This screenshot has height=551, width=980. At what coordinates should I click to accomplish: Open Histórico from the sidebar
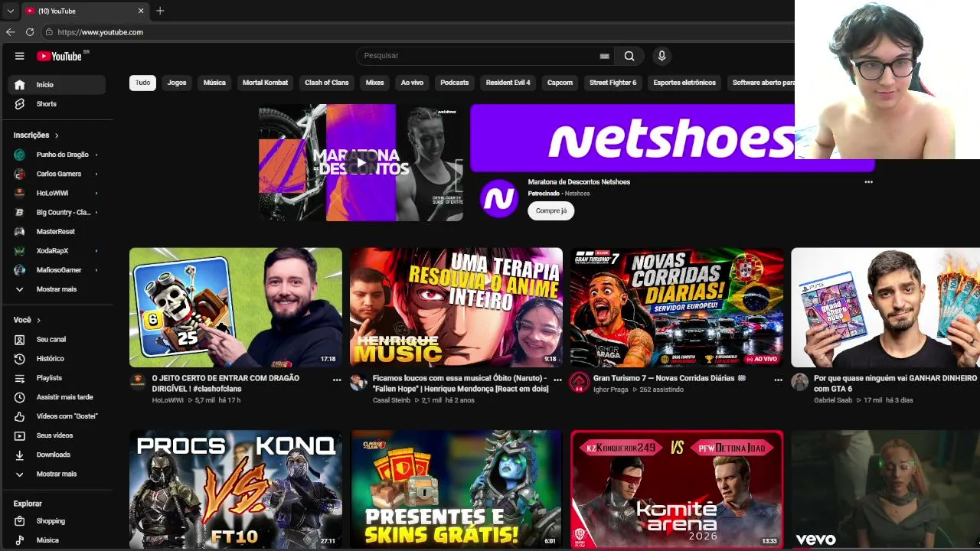[x=57, y=359]
